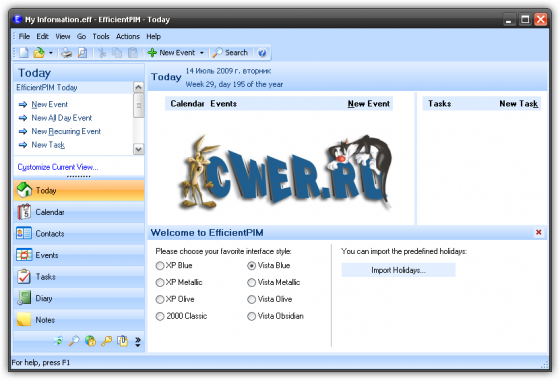Click the sidebar list scroll up arrow
The image size is (560, 380).
[139, 87]
